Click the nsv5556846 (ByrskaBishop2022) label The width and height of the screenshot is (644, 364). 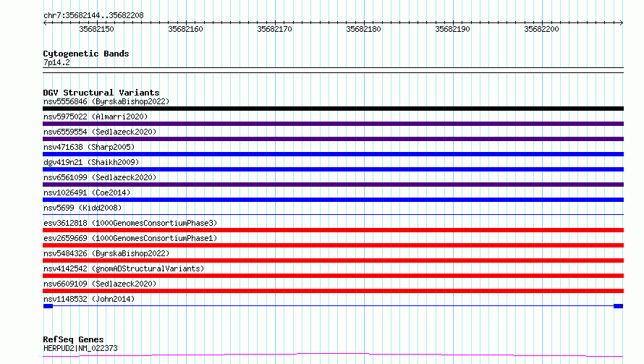106,101
